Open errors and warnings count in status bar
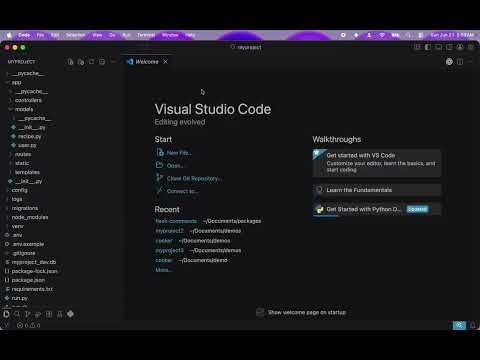Screen dimensions: 480x360 tap(29, 325)
